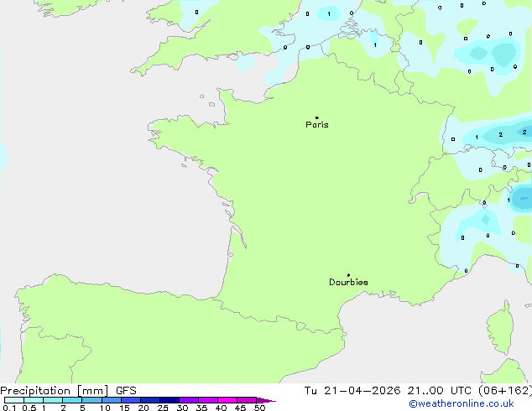This screenshot has height=411, width=532.
Task: Pick the 5–10 mm legend swatch
Action: (91, 400)
